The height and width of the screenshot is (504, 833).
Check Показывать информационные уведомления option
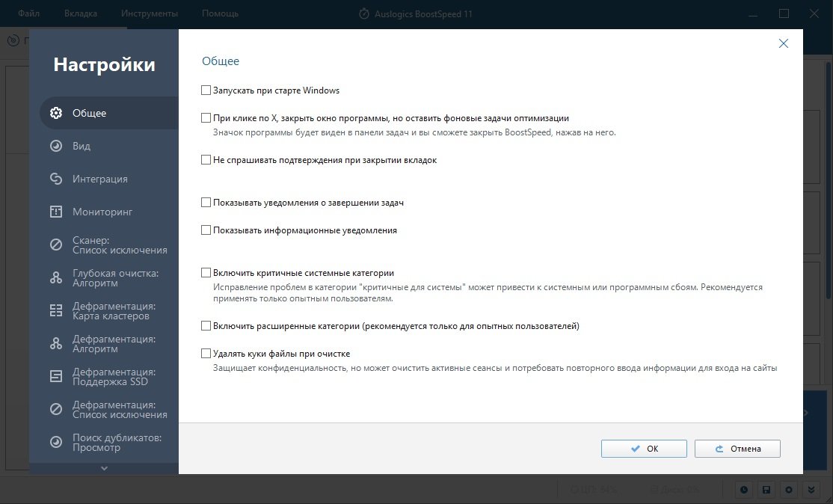click(206, 230)
